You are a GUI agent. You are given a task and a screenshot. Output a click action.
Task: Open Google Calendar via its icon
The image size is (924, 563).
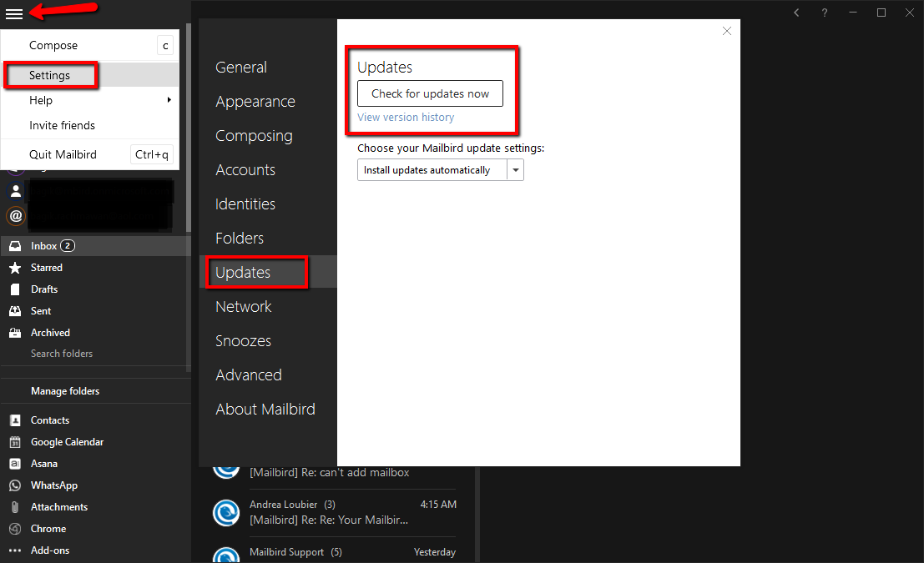click(15, 442)
